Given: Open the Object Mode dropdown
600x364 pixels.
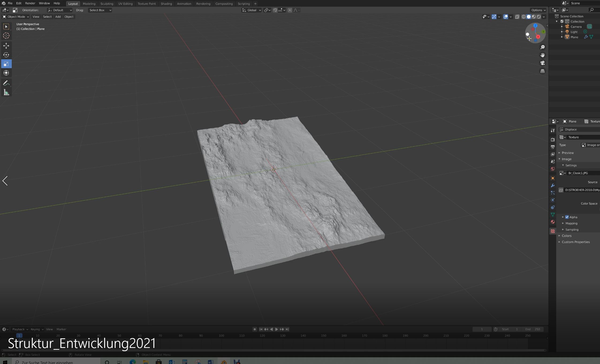Looking at the screenshot, I should click(x=16, y=17).
